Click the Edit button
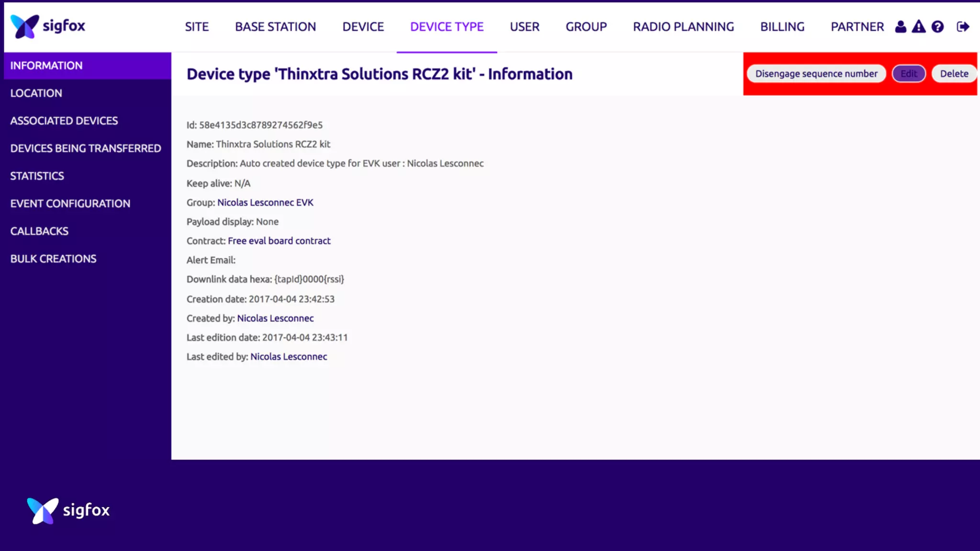 pyautogui.click(x=908, y=74)
